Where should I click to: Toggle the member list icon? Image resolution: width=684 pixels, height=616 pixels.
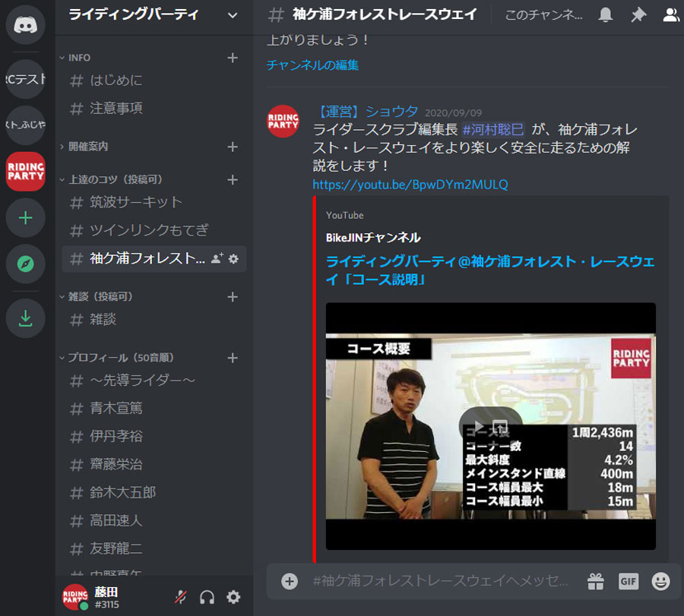tap(671, 15)
